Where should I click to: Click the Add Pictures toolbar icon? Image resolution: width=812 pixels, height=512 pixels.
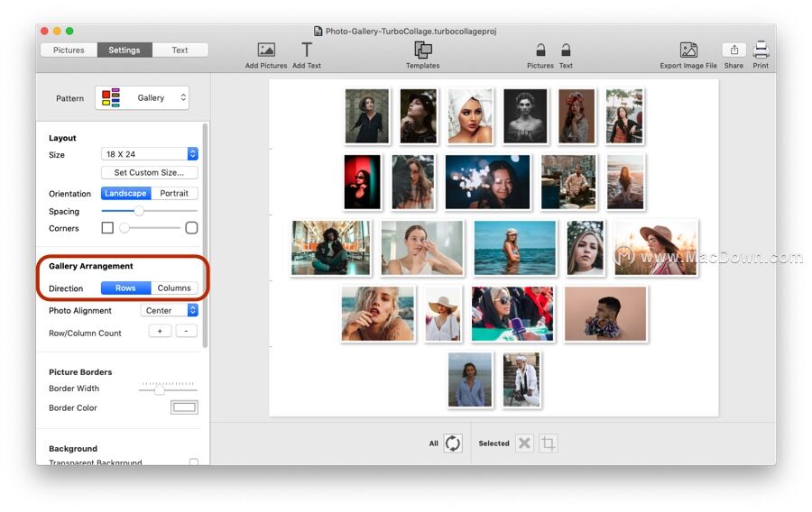(x=266, y=50)
